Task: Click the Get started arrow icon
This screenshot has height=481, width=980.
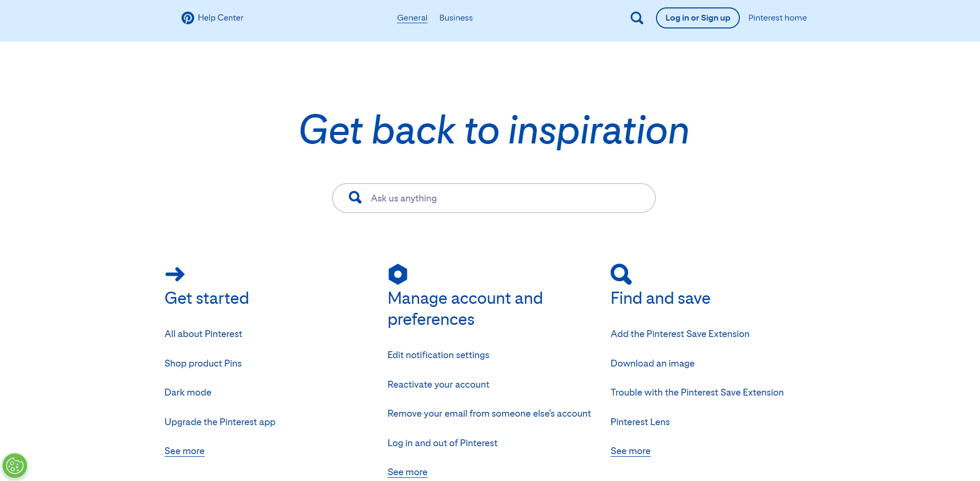Action: click(175, 274)
